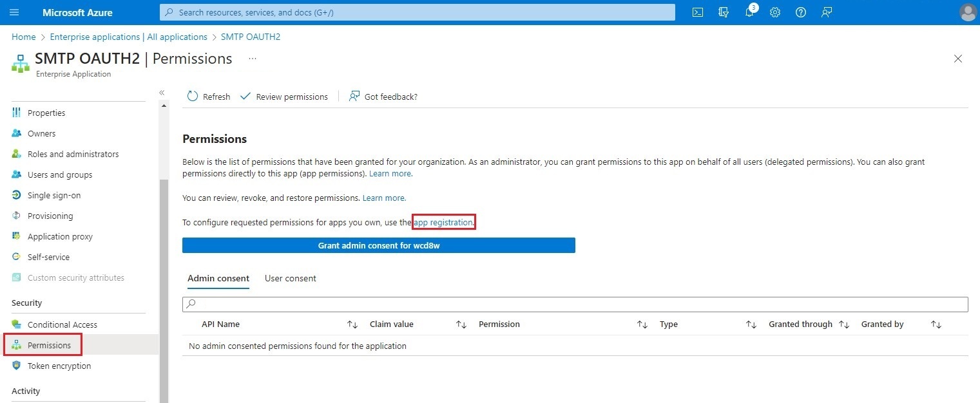
Task: Open Conditional Access settings
Action: click(62, 324)
